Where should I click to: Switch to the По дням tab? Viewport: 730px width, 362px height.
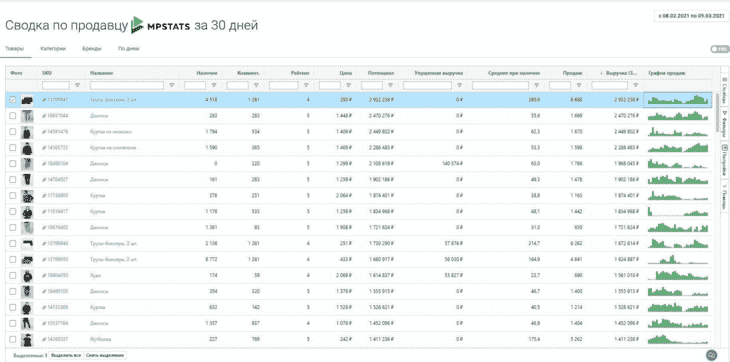click(x=128, y=48)
